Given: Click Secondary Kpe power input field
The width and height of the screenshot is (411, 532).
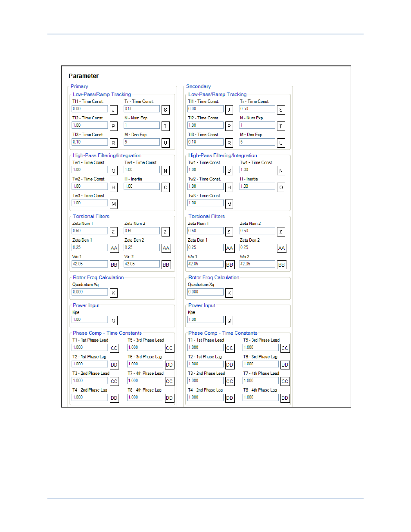Looking at the screenshot, I should pyautogui.click(x=205, y=320).
